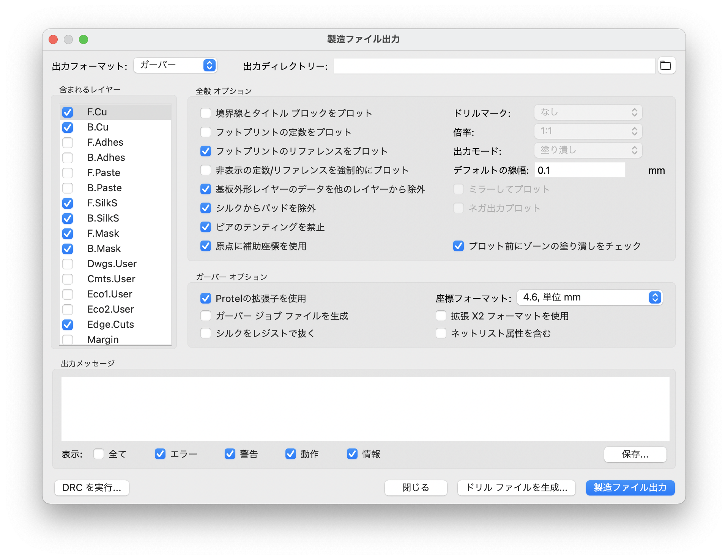The width and height of the screenshot is (728, 560).
Task: Enable the B.Paste layer checkbox
Action: click(x=68, y=188)
